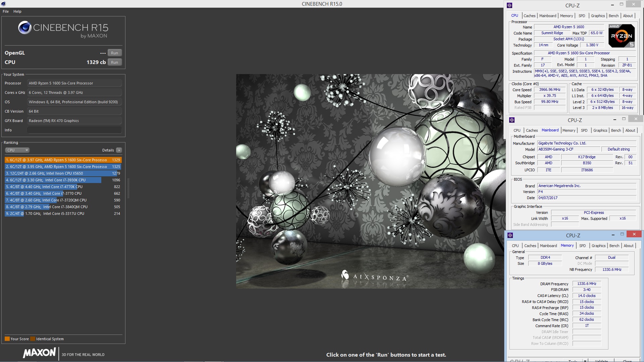Run the OpenGL benchmark
The width and height of the screenshot is (644, 362).
pos(115,53)
